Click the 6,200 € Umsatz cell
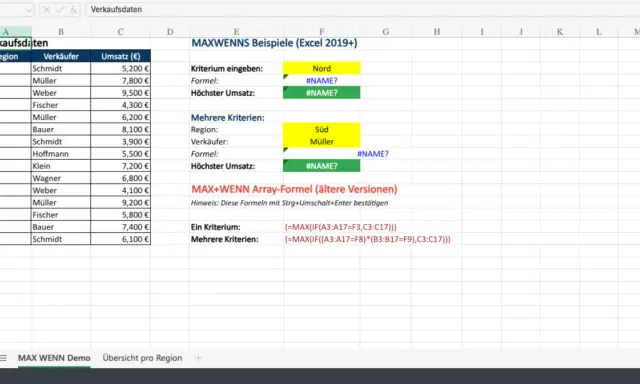This screenshot has height=384, width=640. pyautogui.click(x=120, y=118)
